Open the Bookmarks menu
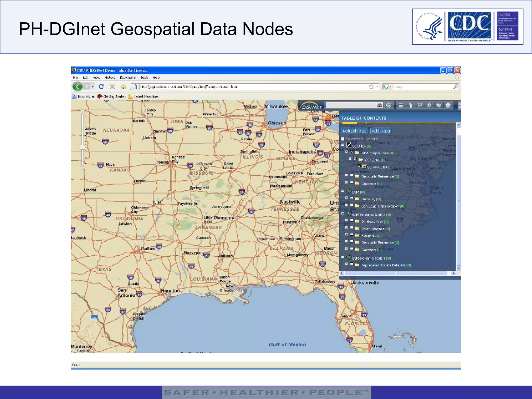This screenshot has width=532, height=399. point(128,77)
